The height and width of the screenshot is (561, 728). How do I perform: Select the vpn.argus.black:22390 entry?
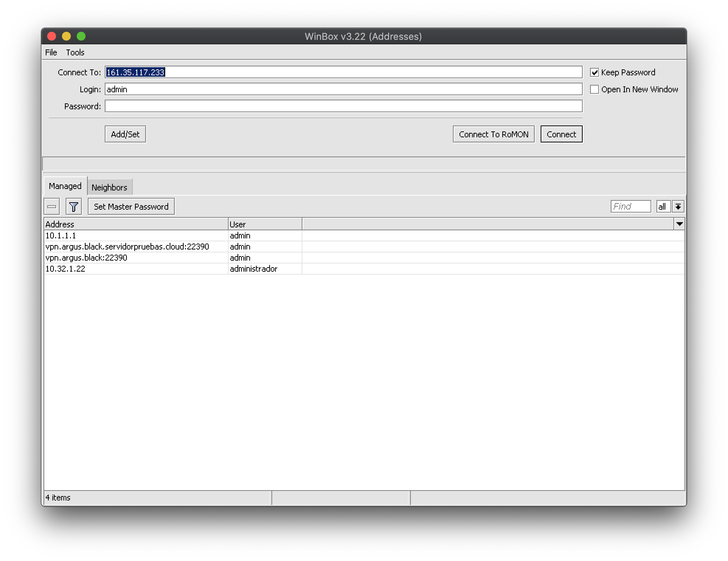tap(364, 258)
